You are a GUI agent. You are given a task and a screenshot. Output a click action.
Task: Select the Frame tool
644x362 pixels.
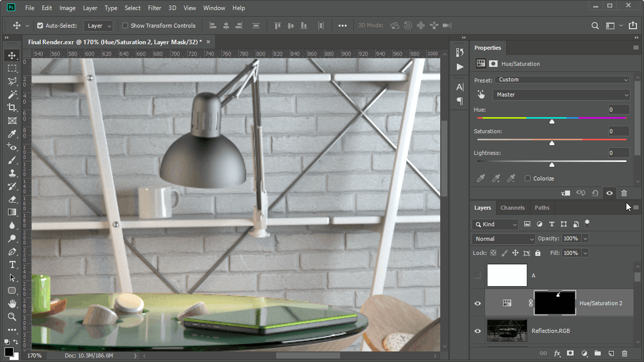point(12,121)
